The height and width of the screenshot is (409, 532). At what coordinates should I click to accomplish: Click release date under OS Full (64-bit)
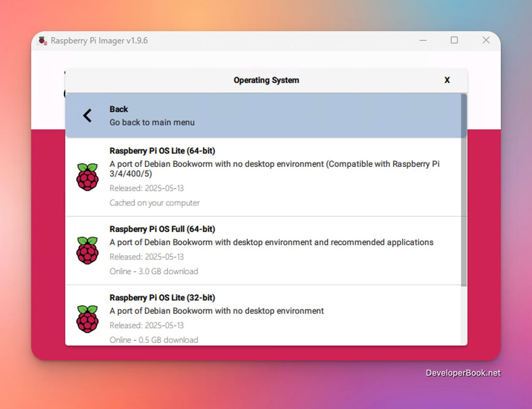click(147, 257)
